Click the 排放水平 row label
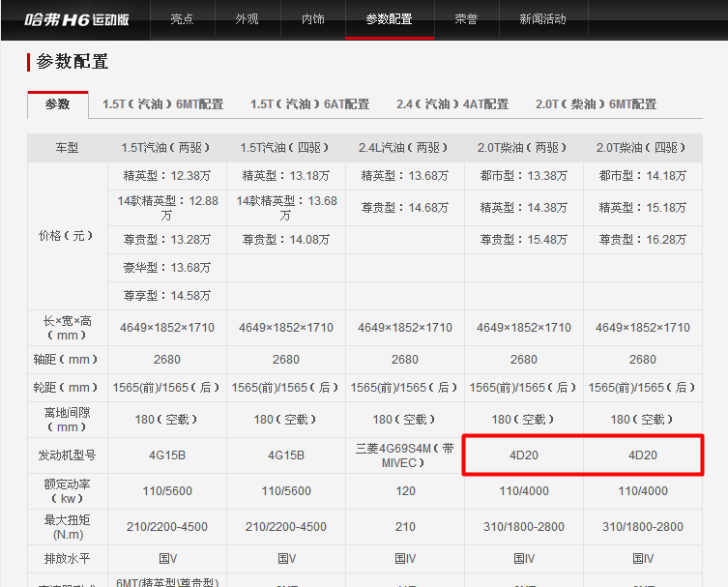The height and width of the screenshot is (587, 728). (68, 559)
